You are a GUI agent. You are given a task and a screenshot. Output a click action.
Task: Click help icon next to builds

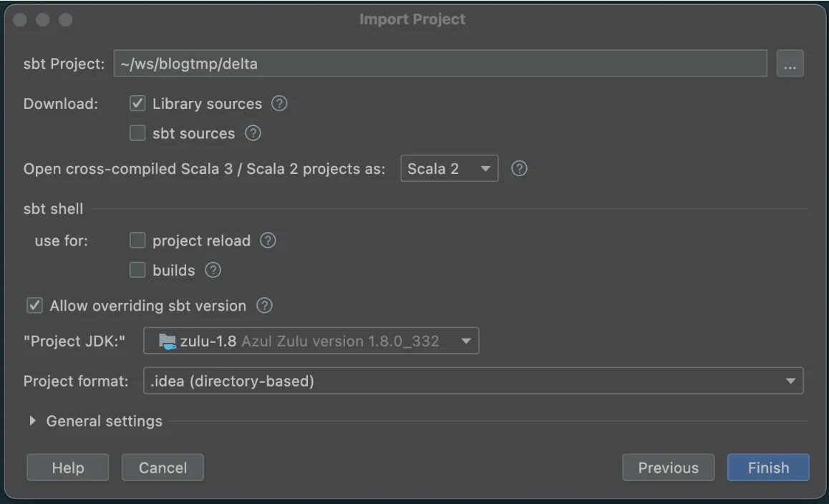[x=213, y=270]
